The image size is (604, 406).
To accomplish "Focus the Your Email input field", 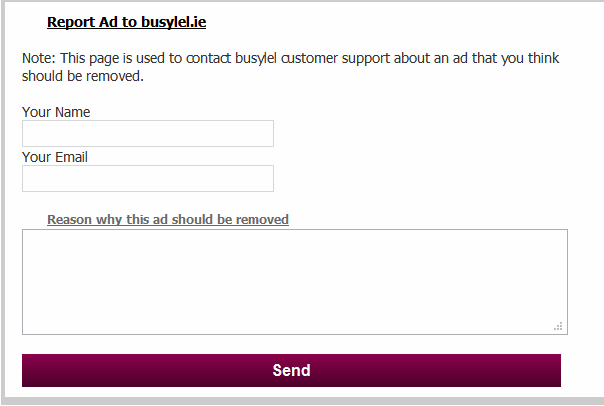I will coord(148,179).
